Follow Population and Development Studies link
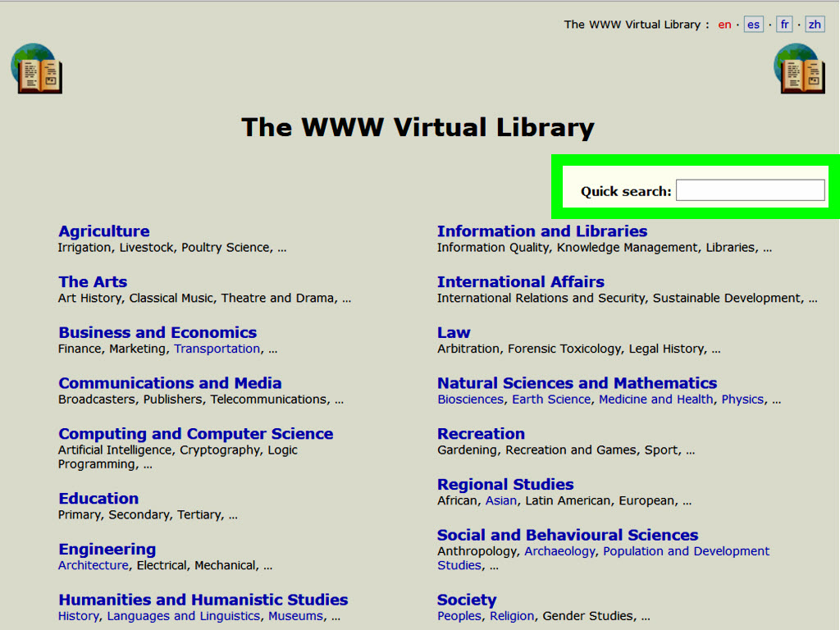 coord(603,558)
